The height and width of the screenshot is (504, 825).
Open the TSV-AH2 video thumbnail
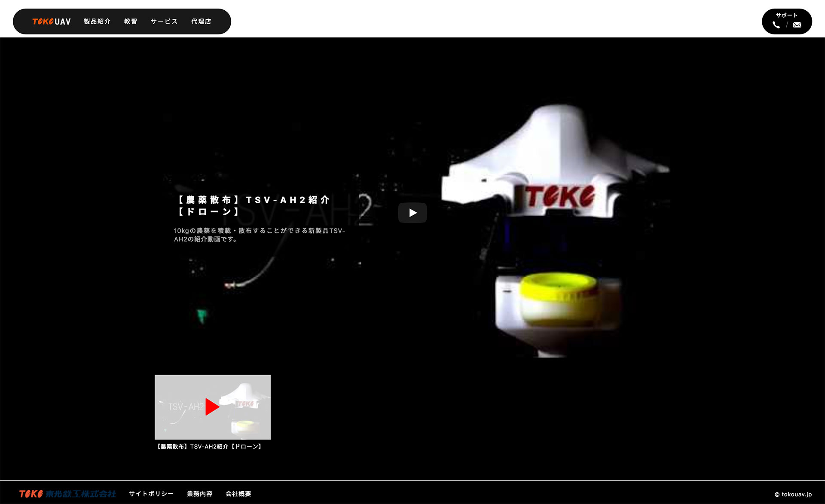[213, 407]
